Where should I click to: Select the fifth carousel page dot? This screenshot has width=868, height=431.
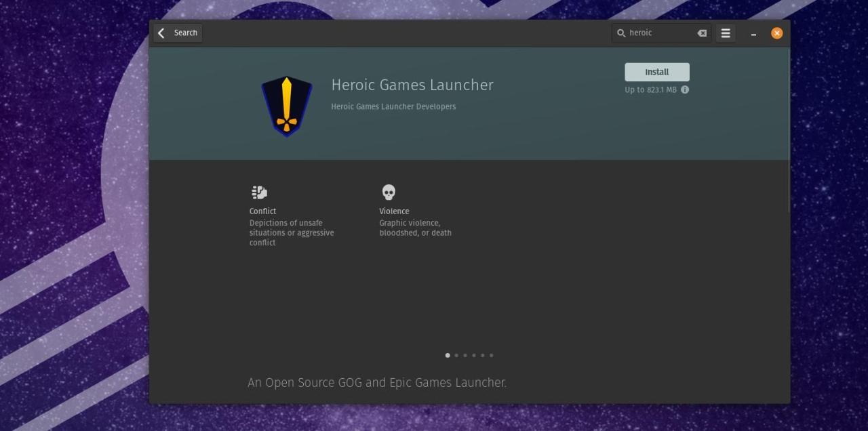pos(483,355)
